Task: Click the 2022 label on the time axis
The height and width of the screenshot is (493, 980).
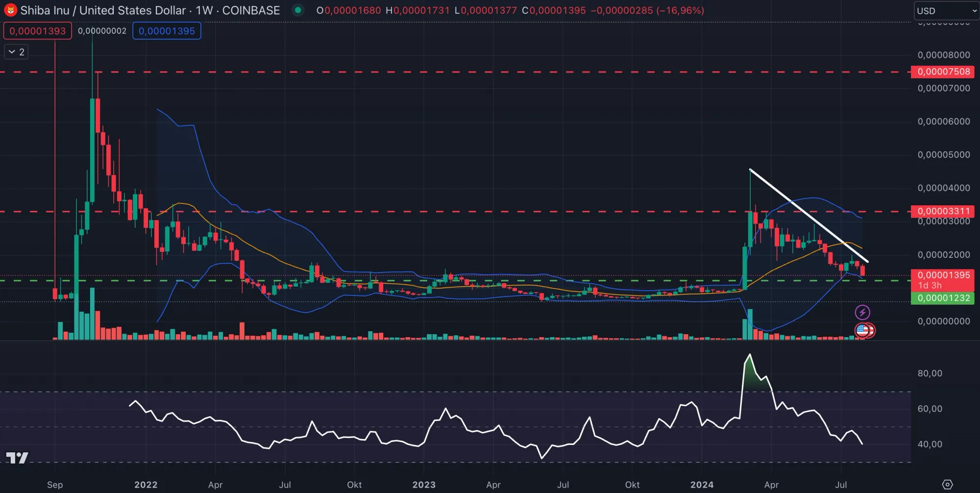Action: tap(146, 485)
